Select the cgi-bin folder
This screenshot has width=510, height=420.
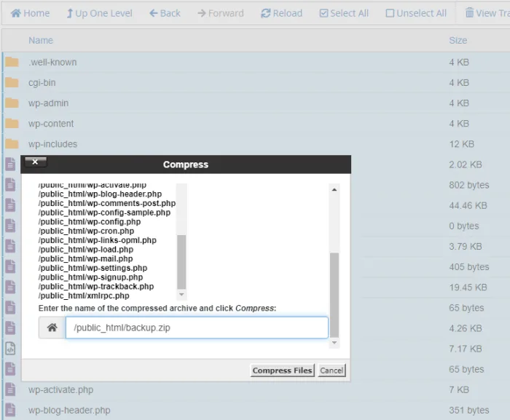42,83
